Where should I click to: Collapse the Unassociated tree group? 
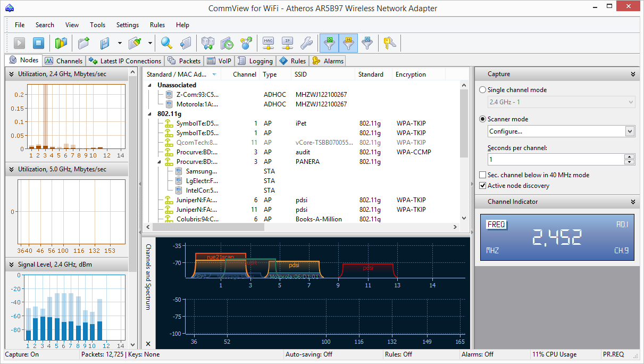tap(150, 85)
